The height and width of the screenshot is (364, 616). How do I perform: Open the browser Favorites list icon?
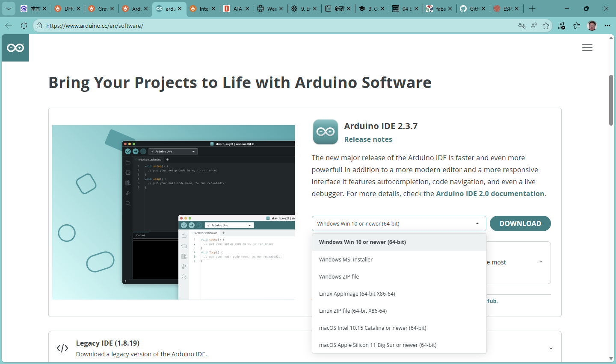(x=577, y=26)
